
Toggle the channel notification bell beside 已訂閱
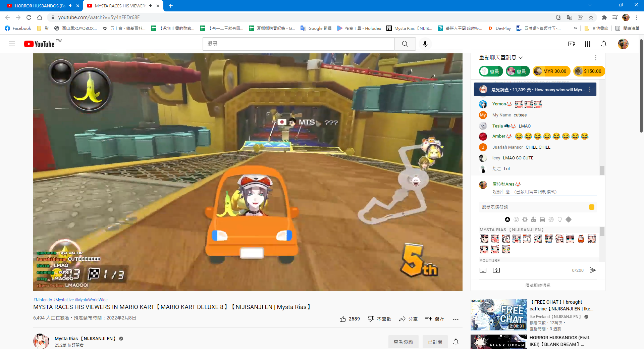[x=456, y=342]
